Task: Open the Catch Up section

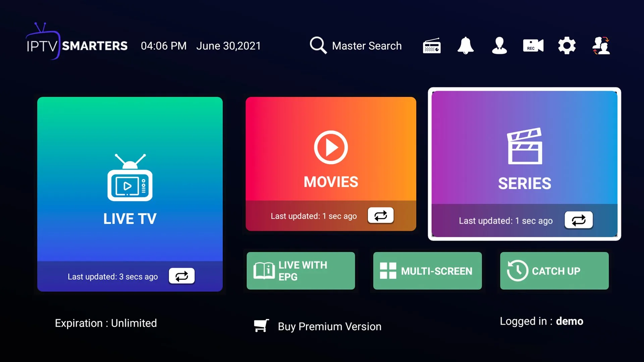Action: [554, 270]
